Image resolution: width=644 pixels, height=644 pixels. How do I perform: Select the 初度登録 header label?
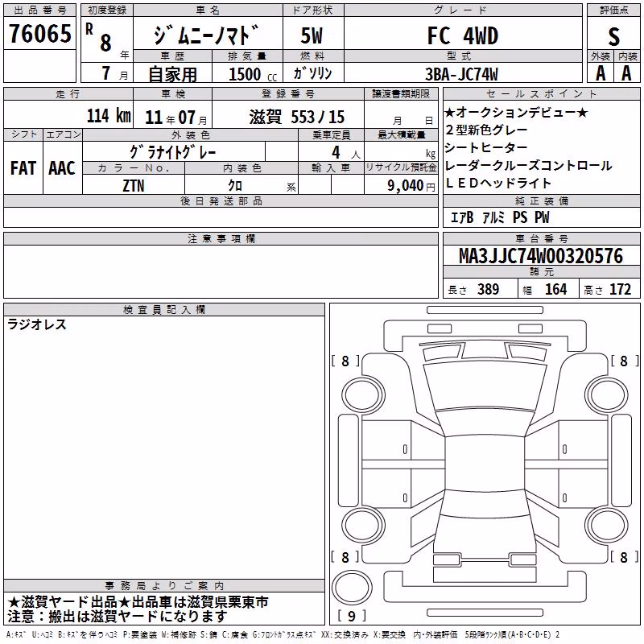(x=107, y=10)
